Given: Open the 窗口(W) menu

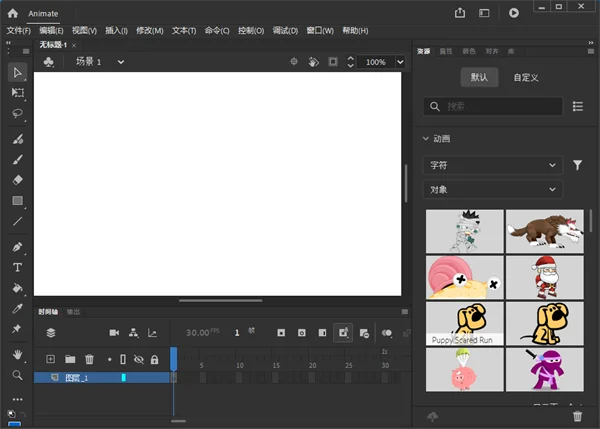Looking at the screenshot, I should [320, 31].
